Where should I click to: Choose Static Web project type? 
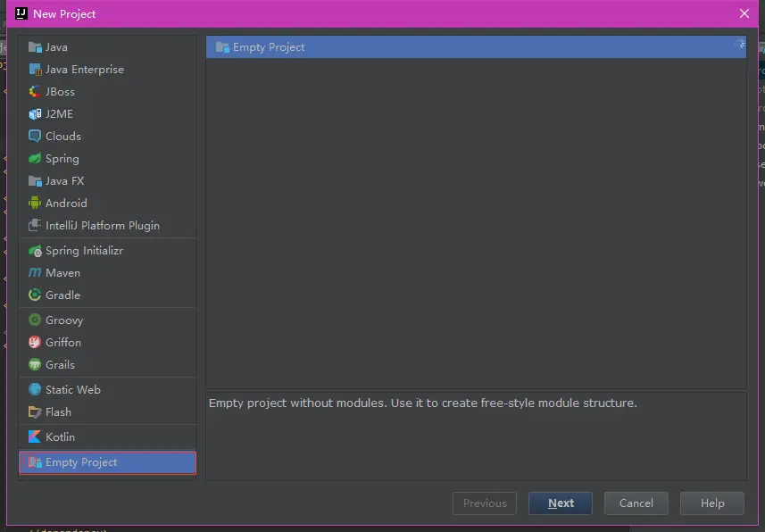tap(72, 389)
